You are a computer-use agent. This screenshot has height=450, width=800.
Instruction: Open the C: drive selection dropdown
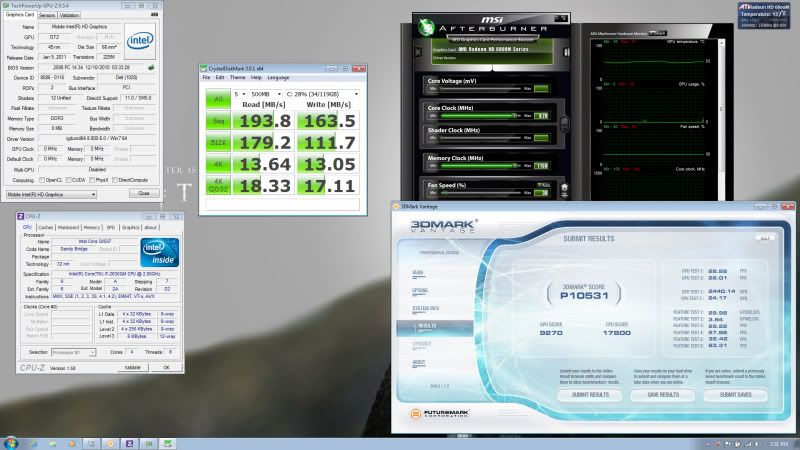322,94
